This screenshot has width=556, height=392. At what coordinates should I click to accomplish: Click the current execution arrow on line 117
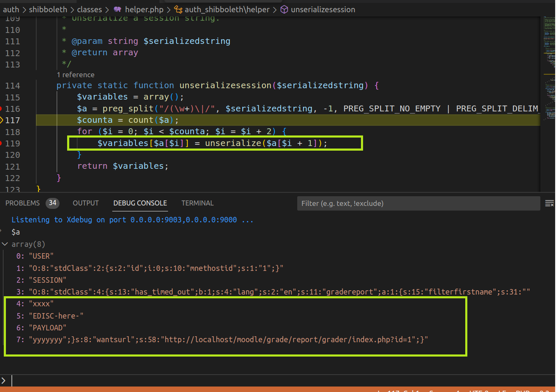(x=1, y=120)
